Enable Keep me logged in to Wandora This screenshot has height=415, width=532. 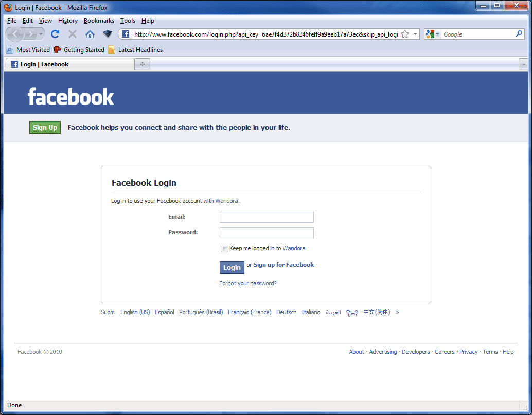[x=225, y=249]
